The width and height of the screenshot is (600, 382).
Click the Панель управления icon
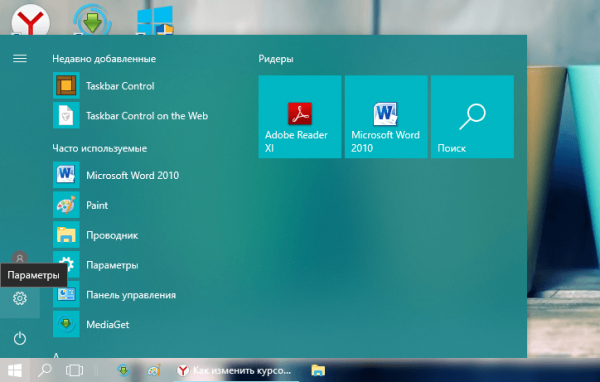(66, 294)
